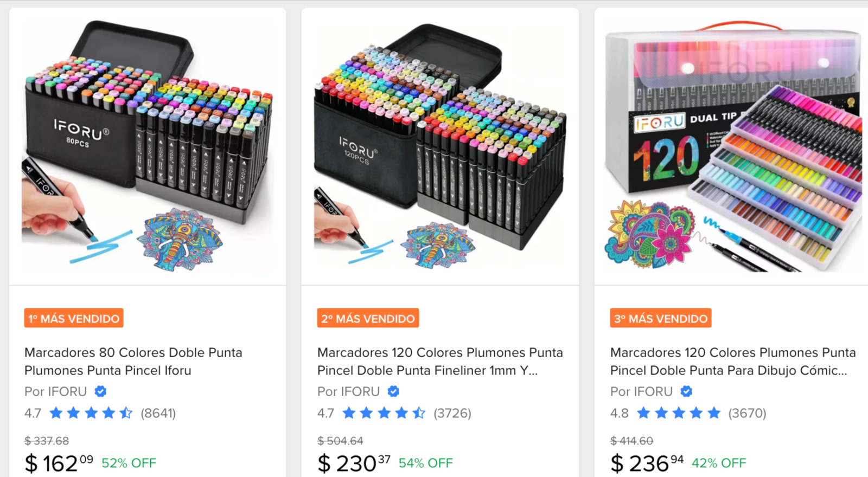Click star rating with 3670 reviews
Screen dimensions: 868x477
point(679,414)
